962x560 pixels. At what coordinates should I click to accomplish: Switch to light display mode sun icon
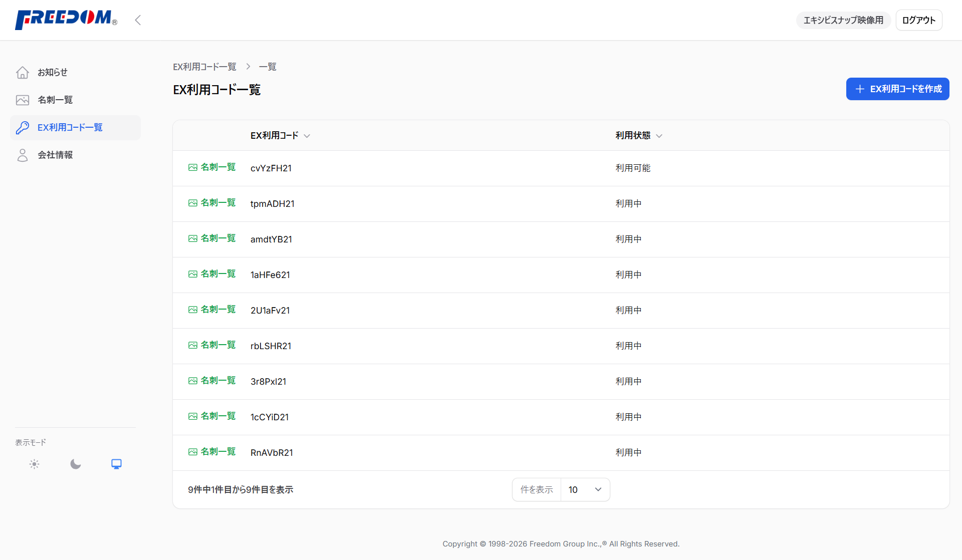(x=34, y=464)
